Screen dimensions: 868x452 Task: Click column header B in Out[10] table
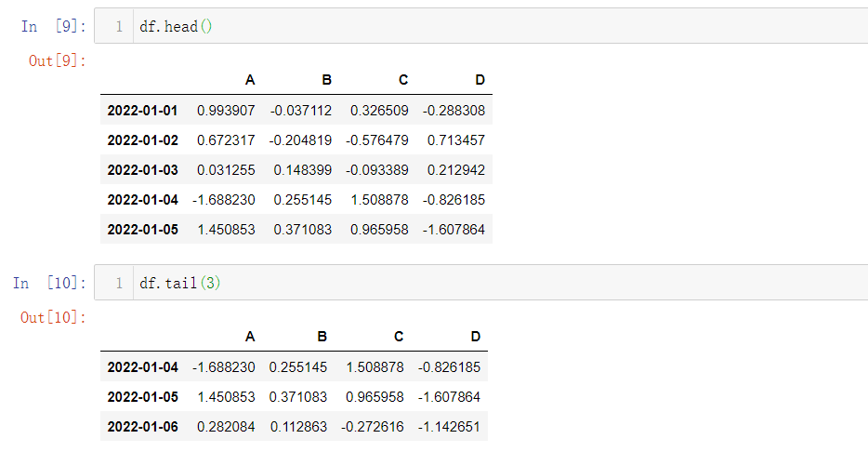pos(322,337)
